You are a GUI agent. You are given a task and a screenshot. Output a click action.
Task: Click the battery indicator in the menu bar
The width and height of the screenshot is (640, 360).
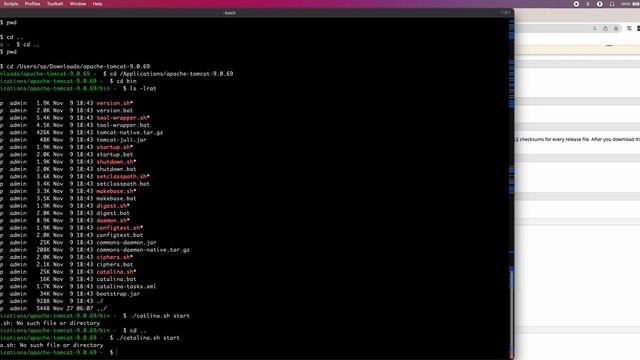coord(635,4)
